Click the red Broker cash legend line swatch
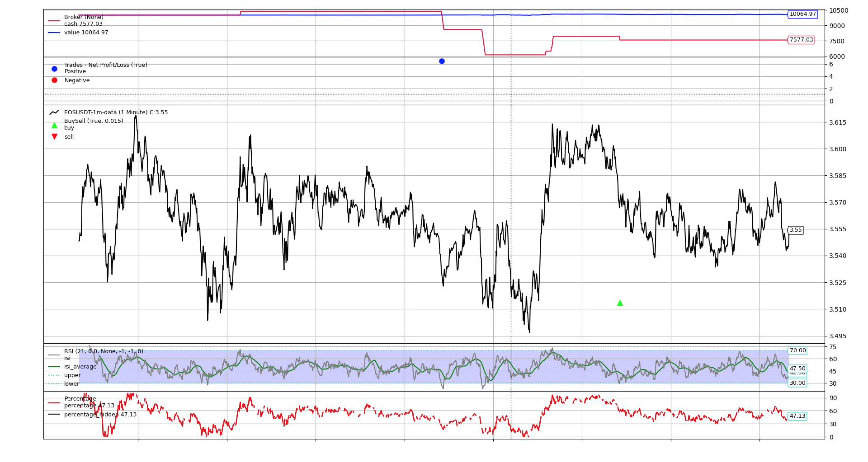 click(x=54, y=21)
